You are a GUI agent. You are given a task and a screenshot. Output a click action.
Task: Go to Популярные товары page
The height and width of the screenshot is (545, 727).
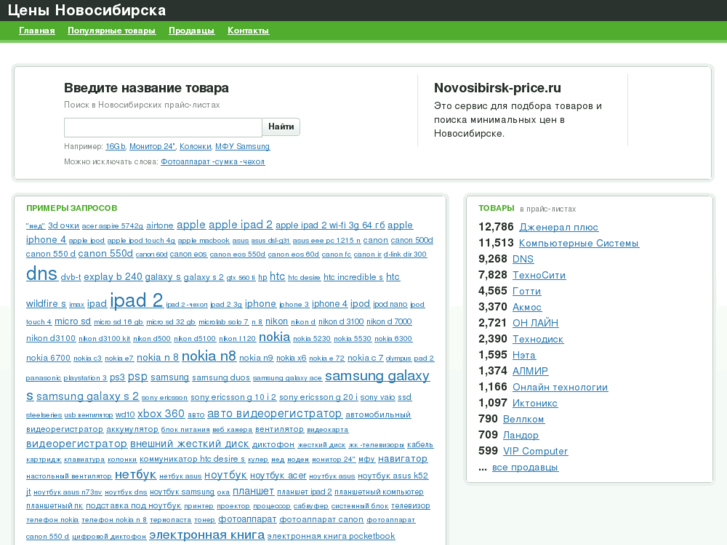[111, 31]
